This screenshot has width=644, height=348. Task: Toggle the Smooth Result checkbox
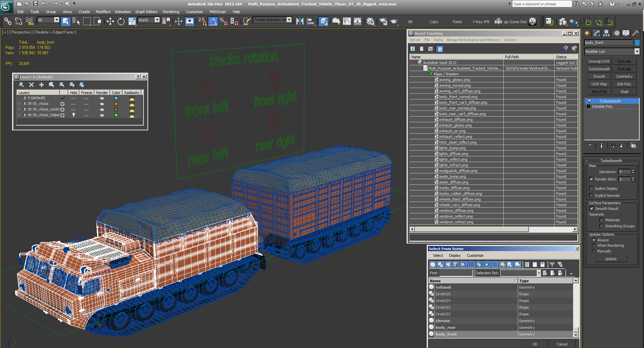point(591,208)
